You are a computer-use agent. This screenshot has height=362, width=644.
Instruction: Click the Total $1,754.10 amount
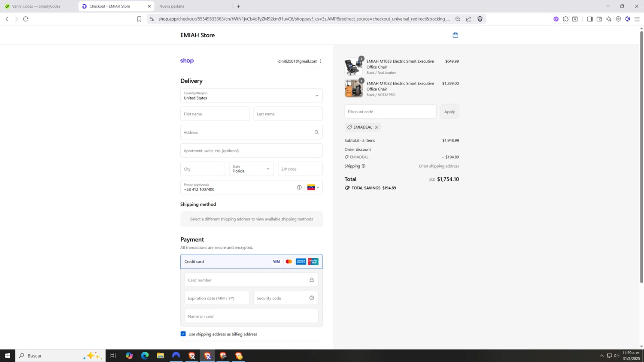pyautogui.click(x=448, y=179)
